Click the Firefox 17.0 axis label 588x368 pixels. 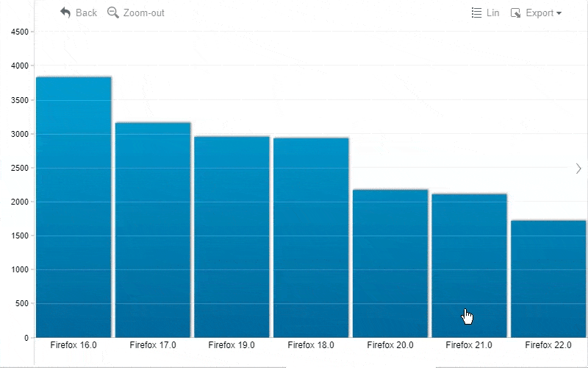[153, 345]
